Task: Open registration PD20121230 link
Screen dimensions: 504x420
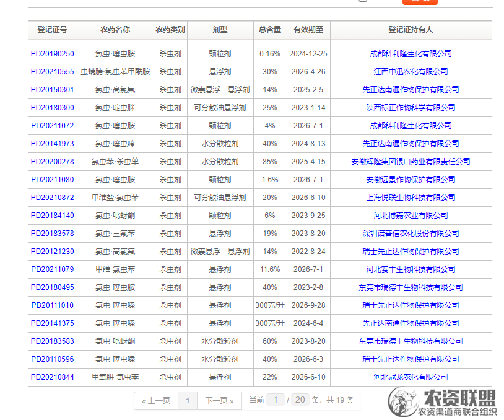Action: 53,252
